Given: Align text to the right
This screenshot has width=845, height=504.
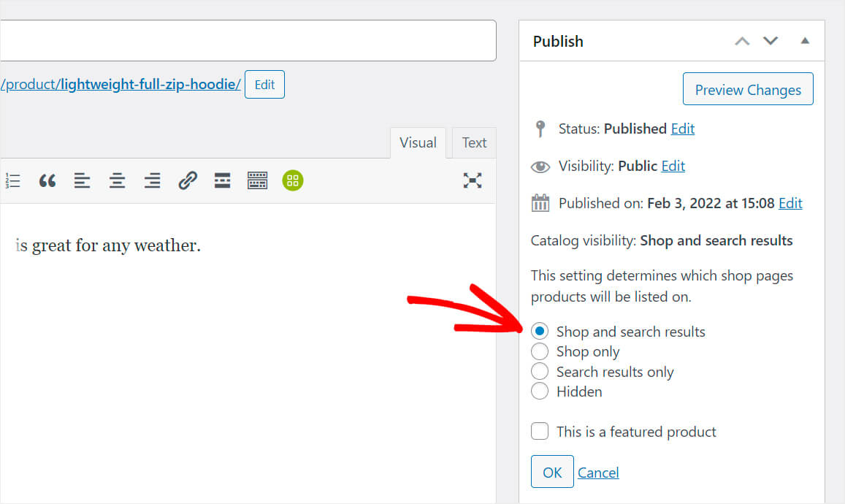Looking at the screenshot, I should tap(152, 180).
